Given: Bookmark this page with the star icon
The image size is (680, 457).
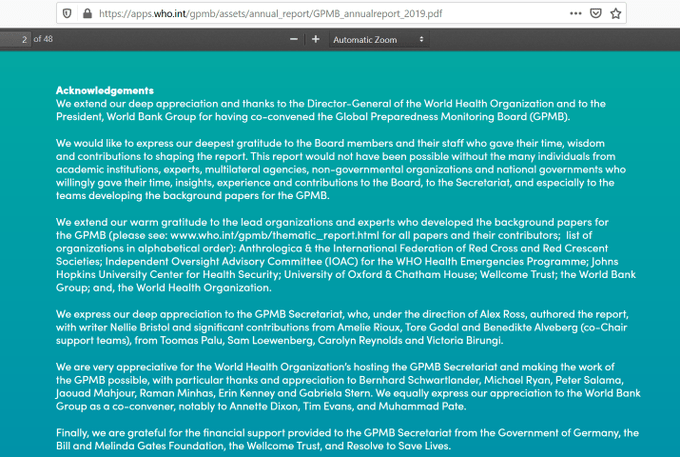Looking at the screenshot, I should tap(615, 13).
